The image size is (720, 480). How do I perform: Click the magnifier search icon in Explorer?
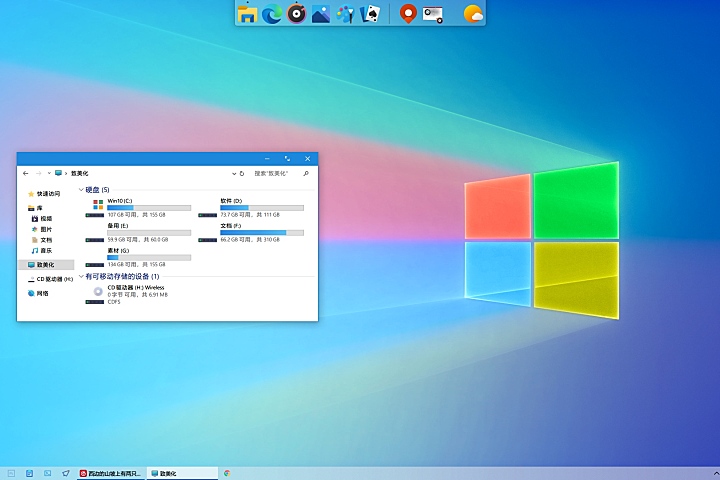[x=306, y=173]
